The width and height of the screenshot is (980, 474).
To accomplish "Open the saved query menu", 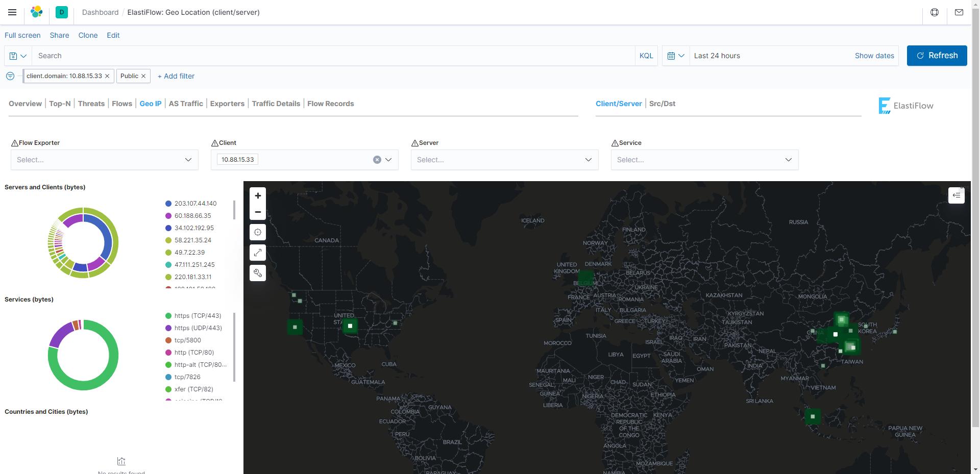I will pos(18,56).
